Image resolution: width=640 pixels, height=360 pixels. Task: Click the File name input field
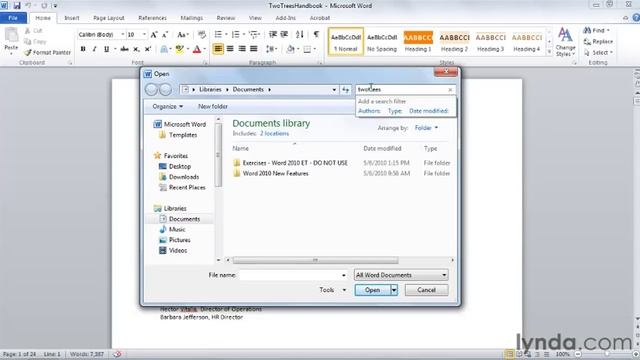[x=291, y=275]
